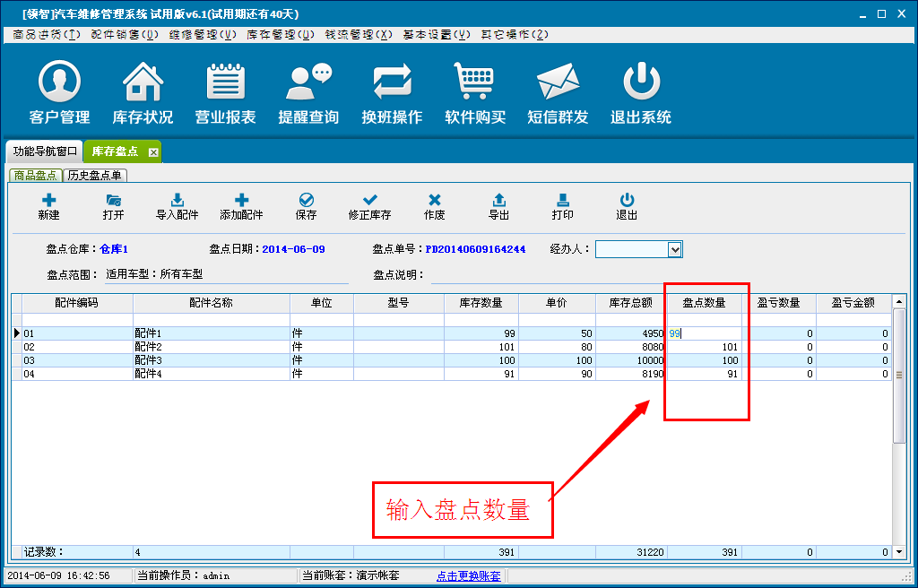Open the 库存管理(W) menu

pyautogui.click(x=281, y=34)
